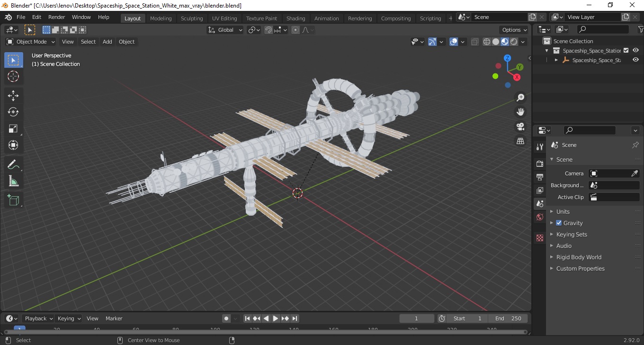Enable snapping magnet toggle
Image resolution: width=644 pixels, height=345 pixels.
click(x=268, y=30)
